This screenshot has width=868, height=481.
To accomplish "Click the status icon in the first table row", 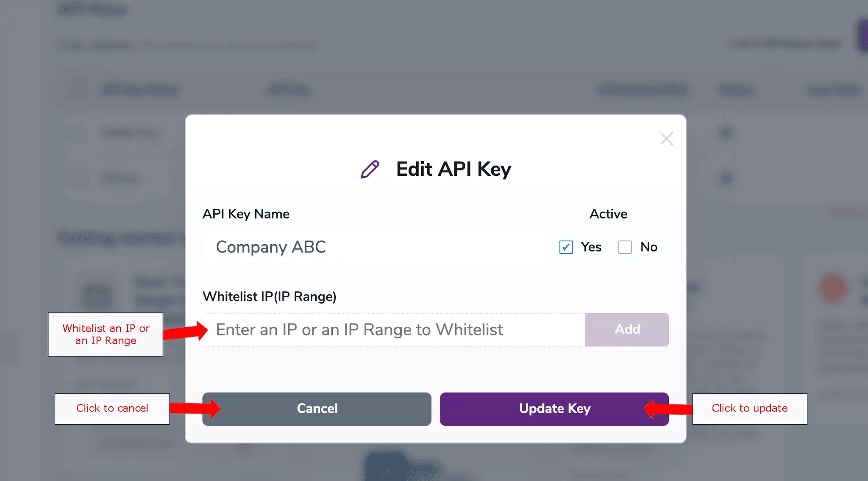I will (726, 133).
